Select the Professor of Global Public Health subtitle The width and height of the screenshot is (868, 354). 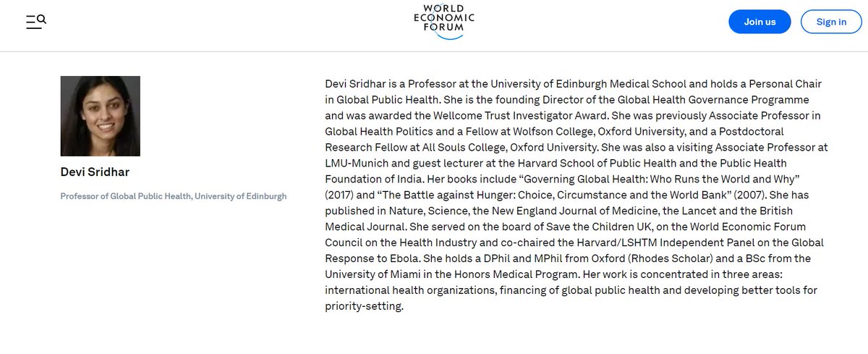click(x=174, y=196)
